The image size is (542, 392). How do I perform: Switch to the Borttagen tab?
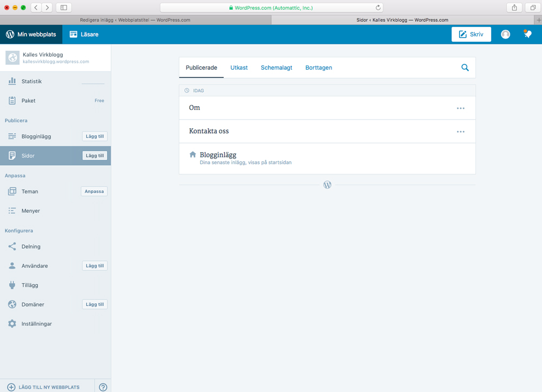[x=319, y=68]
